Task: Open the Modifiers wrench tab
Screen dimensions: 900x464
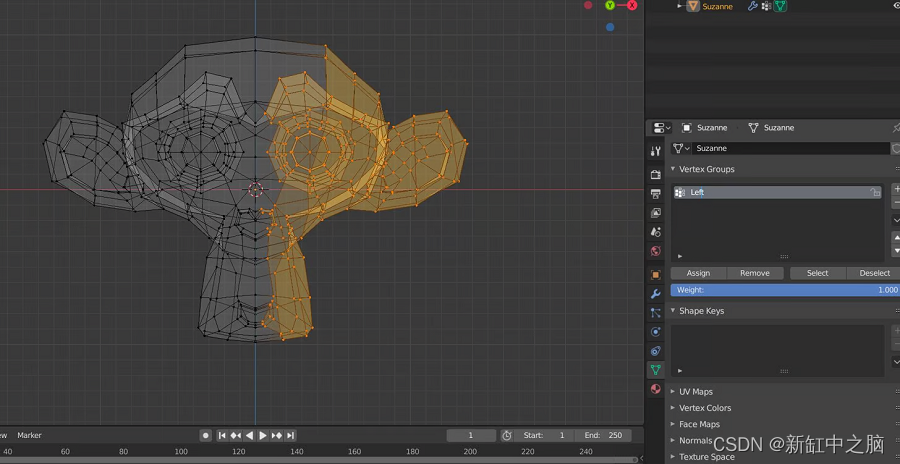Action: pos(656,294)
